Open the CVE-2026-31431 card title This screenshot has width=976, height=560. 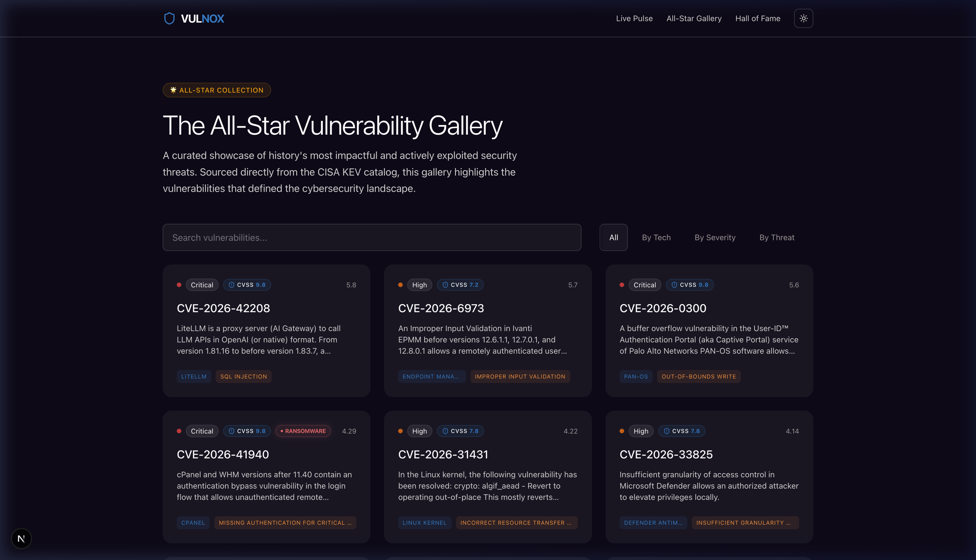coord(443,454)
